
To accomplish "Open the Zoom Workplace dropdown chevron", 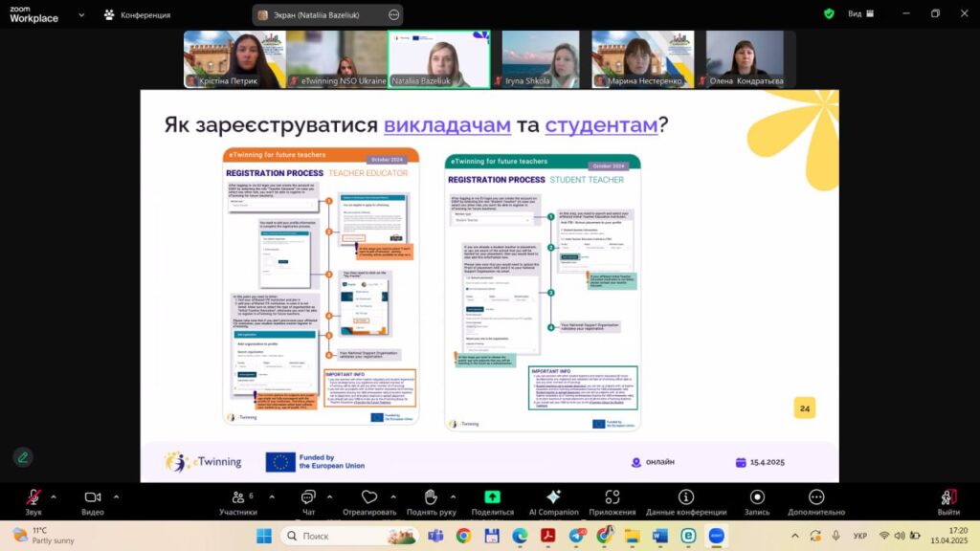I will (x=79, y=15).
